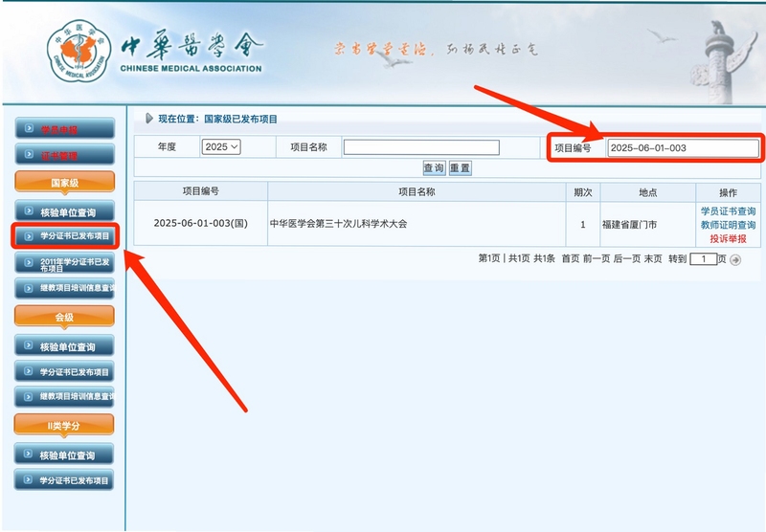This screenshot has width=766, height=532.
Task: Click the 期次 column header
Action: [583, 191]
